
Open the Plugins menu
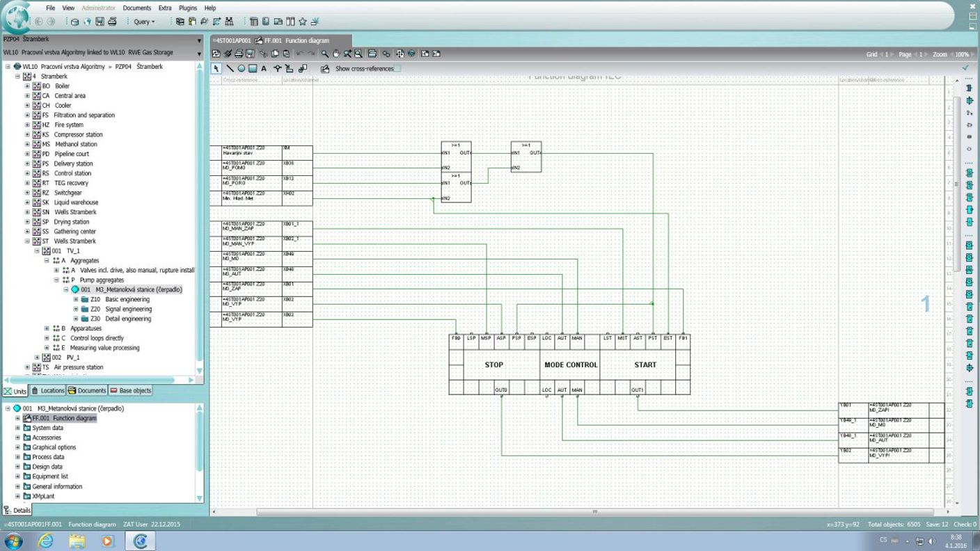pyautogui.click(x=188, y=8)
